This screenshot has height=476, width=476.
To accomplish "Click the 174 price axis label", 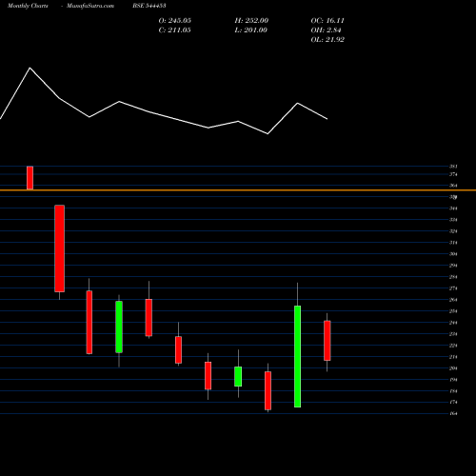I will coord(453,403).
